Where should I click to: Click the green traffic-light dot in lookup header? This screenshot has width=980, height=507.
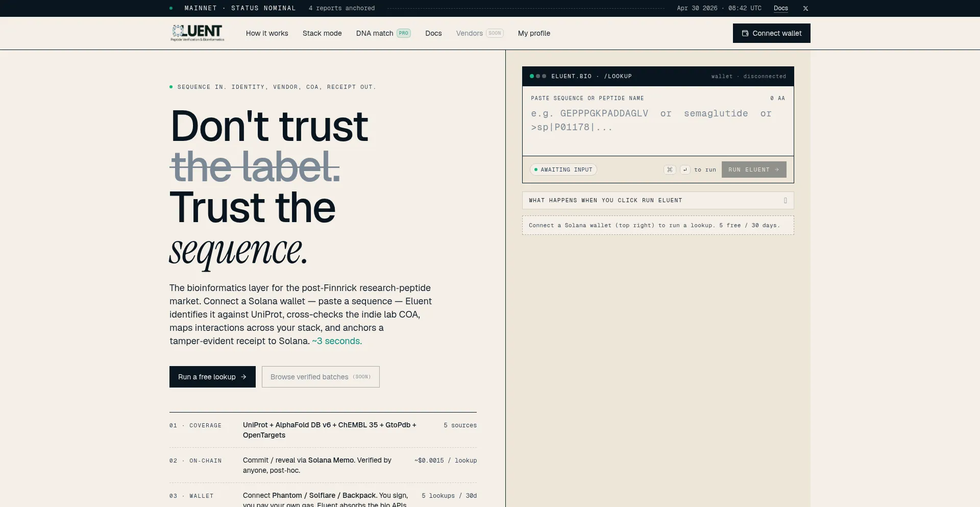(x=532, y=76)
